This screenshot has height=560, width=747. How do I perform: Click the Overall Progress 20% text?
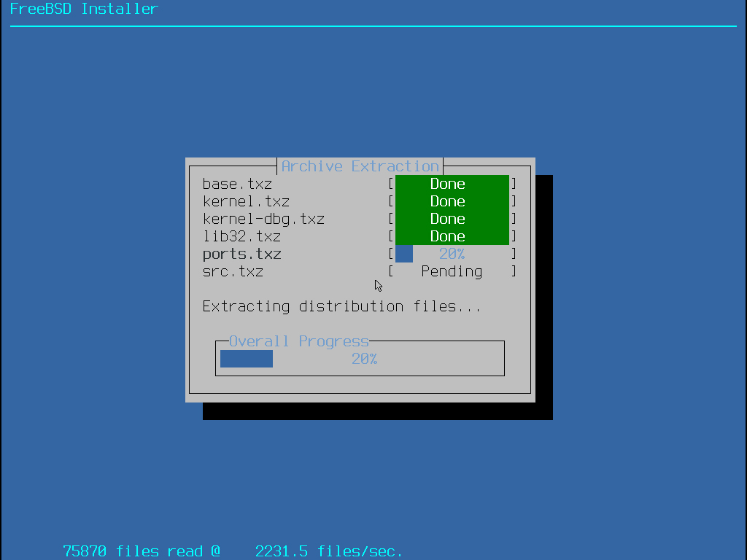[364, 359]
